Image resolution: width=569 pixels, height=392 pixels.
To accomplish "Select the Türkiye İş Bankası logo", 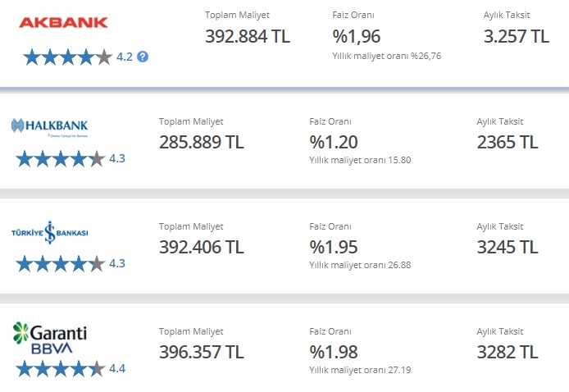I will click(50, 232).
